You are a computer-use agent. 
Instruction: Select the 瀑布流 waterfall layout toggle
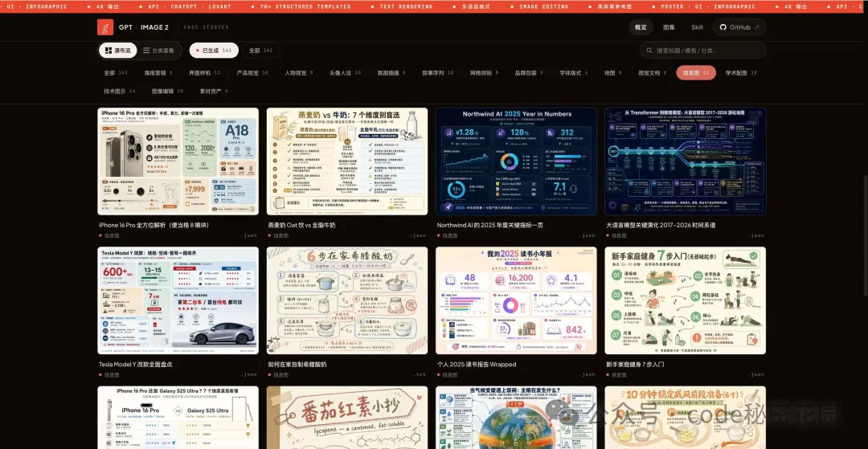[118, 51]
